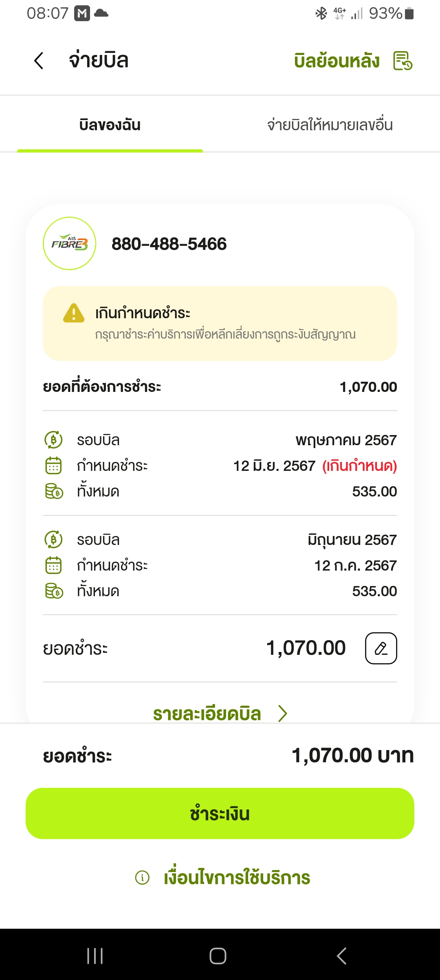This screenshot has width=440, height=980.
Task: Tap calendar icon for 12 มิ.ย. 2567 due date
Action: point(53,466)
